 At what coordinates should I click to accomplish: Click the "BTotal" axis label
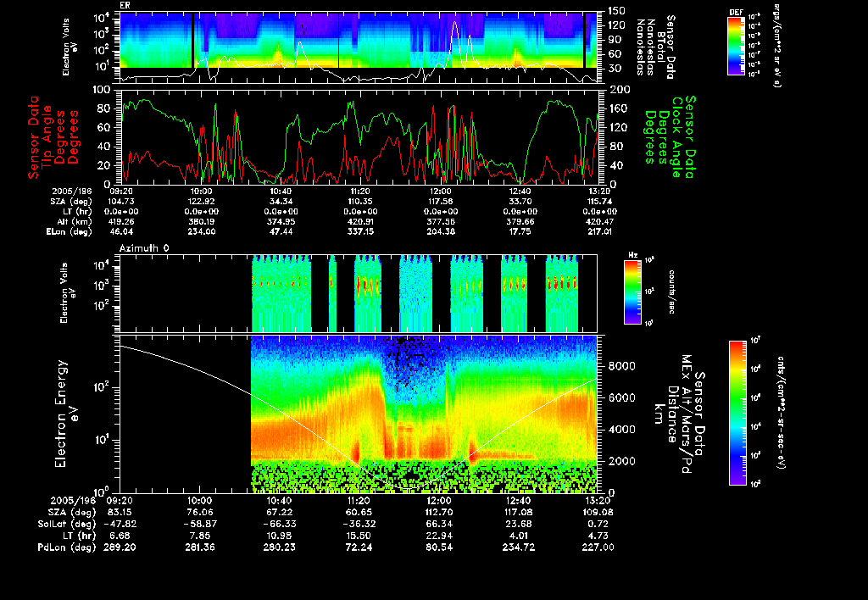pyautogui.click(x=661, y=47)
